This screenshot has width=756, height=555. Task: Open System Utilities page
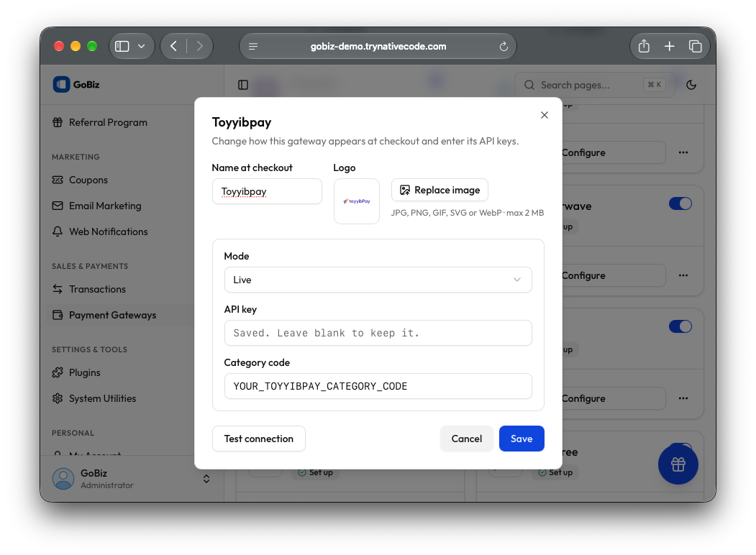pyautogui.click(x=102, y=398)
